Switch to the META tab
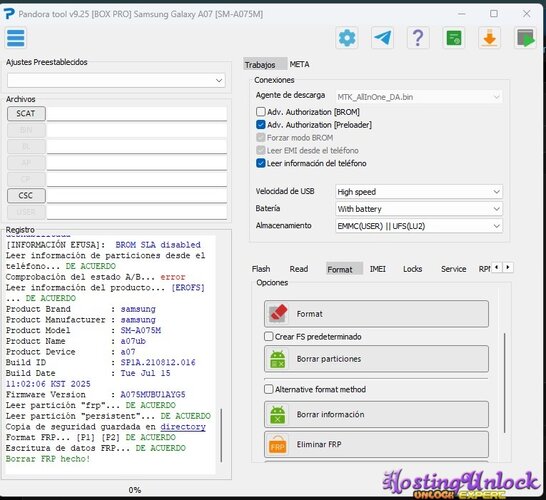Screen dimensions: 546x500 point(299,64)
